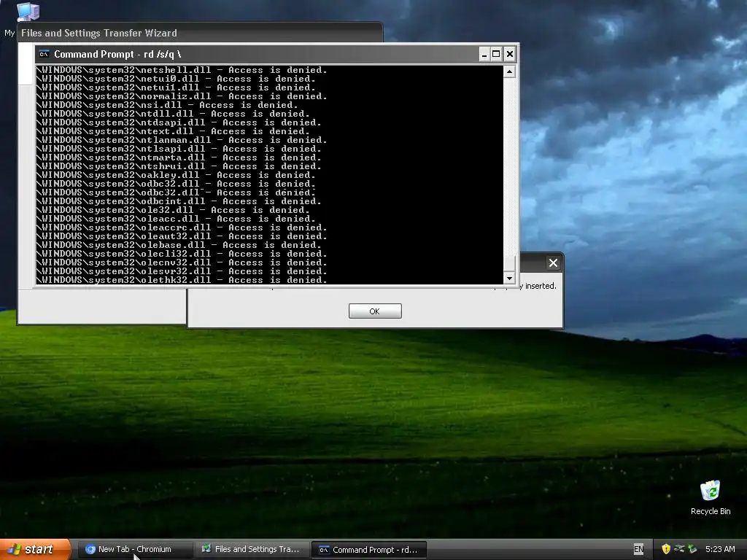Click the oleaccrc.dll access denied line
The image size is (747, 560).
pos(182,227)
